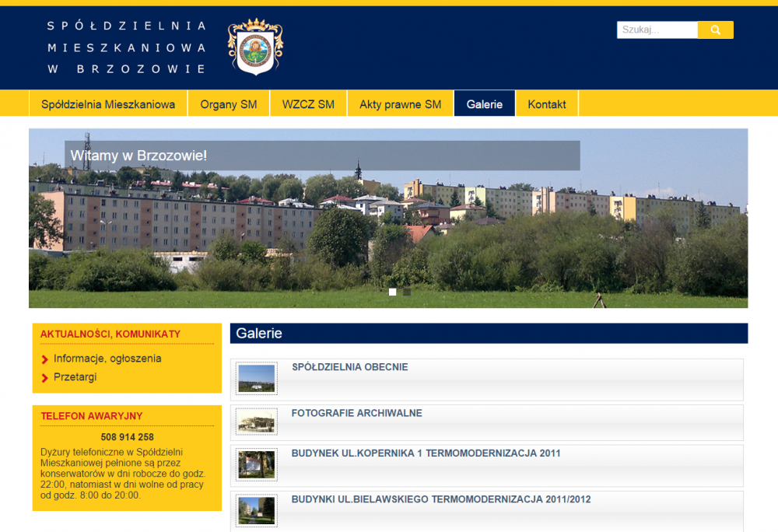The image size is (778, 532).
Task: Click the yellow search magnifier button
Action: click(715, 30)
